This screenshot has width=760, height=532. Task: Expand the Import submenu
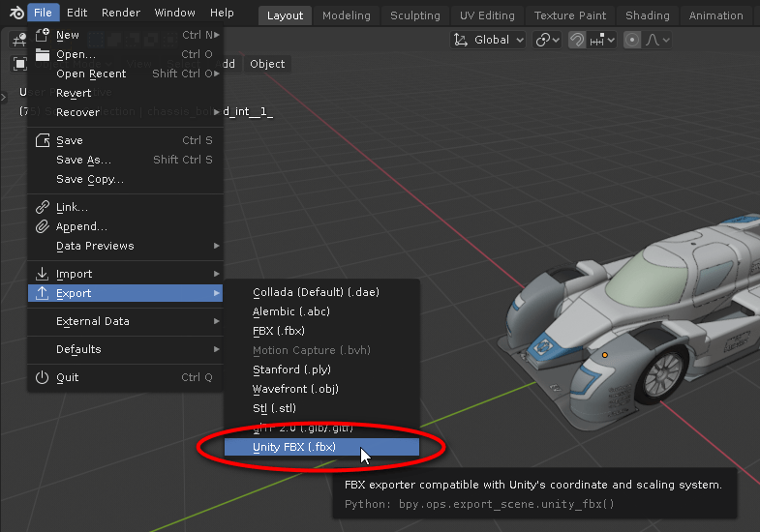(x=126, y=274)
